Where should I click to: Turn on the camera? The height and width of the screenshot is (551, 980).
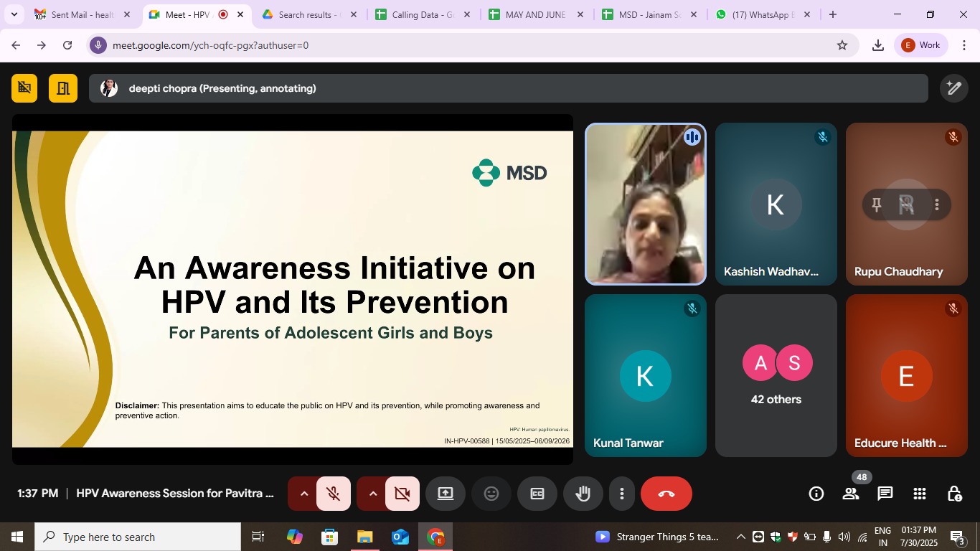tap(402, 494)
